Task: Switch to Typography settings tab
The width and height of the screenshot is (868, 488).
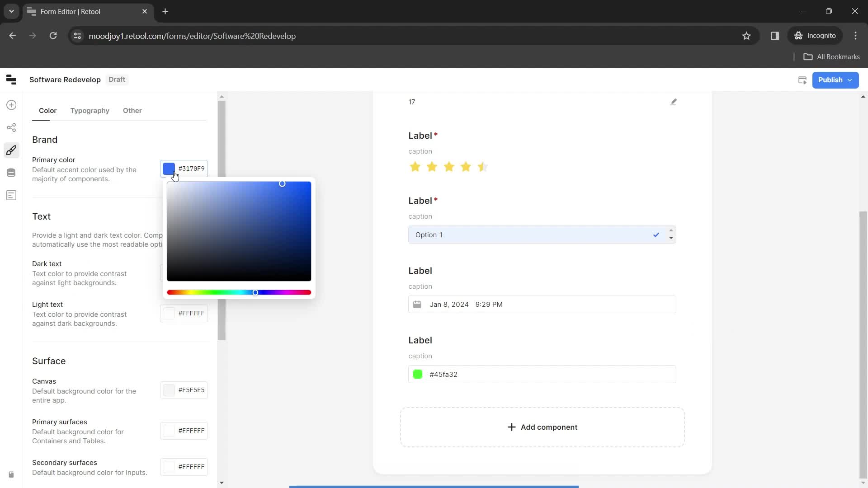Action: click(90, 110)
